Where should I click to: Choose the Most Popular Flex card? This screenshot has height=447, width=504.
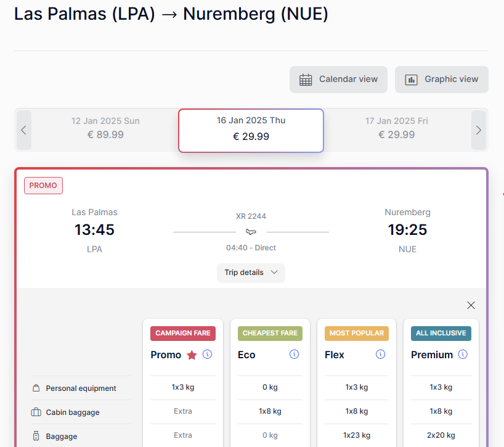coord(357,383)
